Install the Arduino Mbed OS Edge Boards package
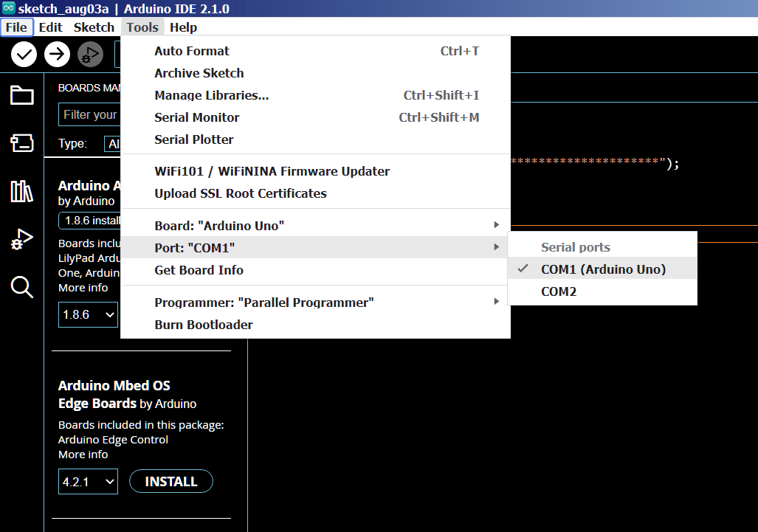Image resolution: width=758 pixels, height=532 pixels. tap(170, 481)
